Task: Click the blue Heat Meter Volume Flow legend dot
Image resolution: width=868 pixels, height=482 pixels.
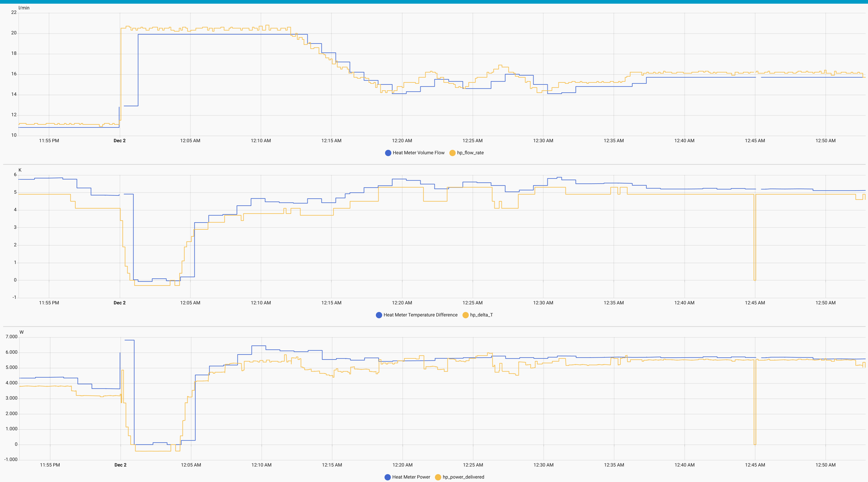Action: click(388, 153)
